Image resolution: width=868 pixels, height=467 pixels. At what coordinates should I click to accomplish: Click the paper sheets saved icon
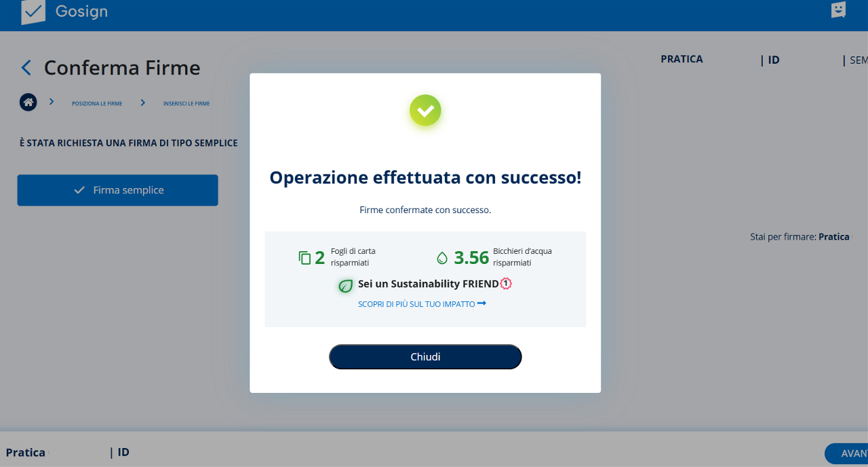304,258
